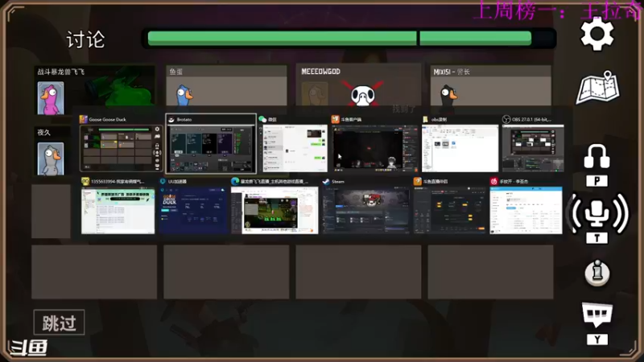The height and width of the screenshot is (362, 644).
Task: Vote for player 夜久
Action: tap(51, 151)
